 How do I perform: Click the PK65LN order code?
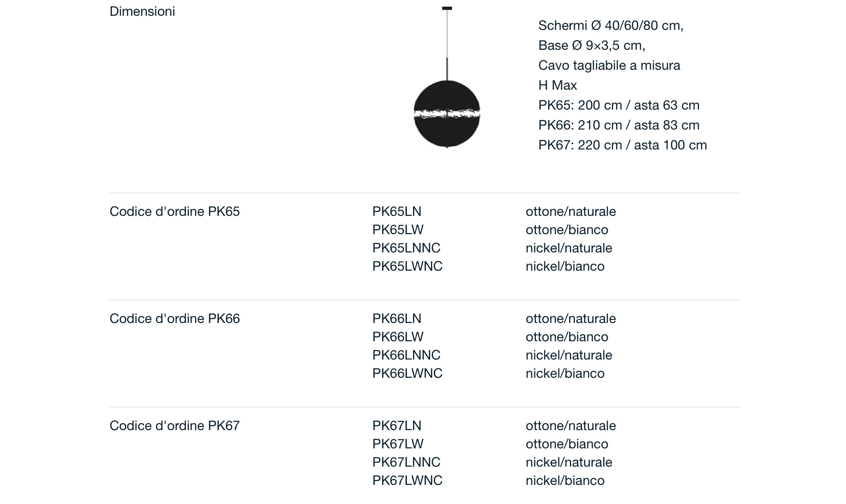tap(397, 211)
